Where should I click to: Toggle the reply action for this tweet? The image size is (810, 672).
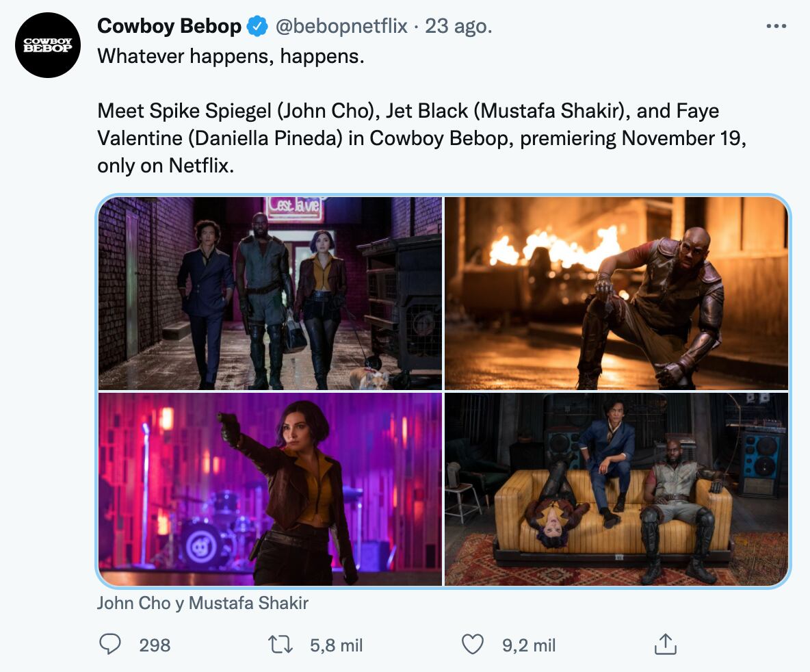pos(112,645)
